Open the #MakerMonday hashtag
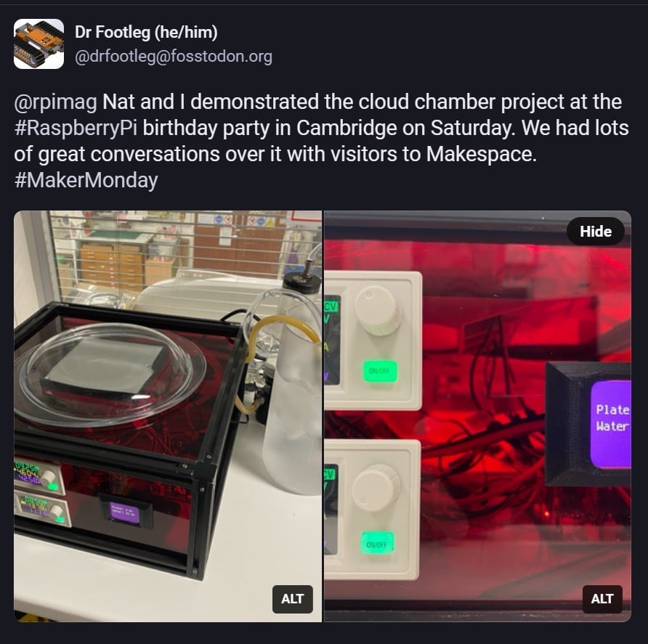This screenshot has height=644, width=648. tap(86, 180)
